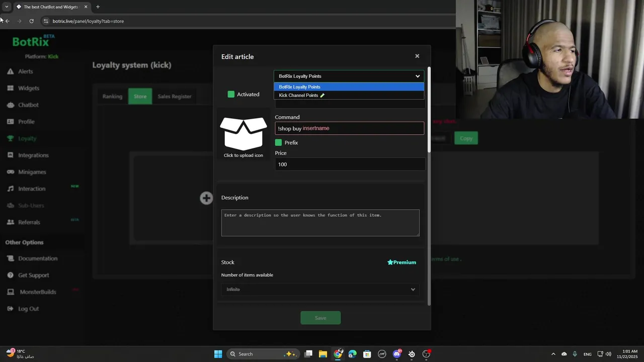Viewport: 644px width, 362px height.
Task: Toggle the Prefix checkbox
Action: (278, 142)
